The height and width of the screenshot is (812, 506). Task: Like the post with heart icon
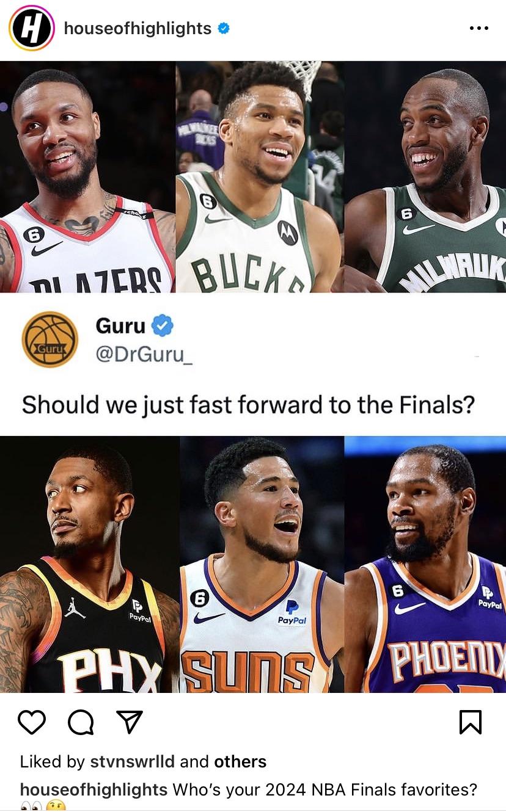point(32,722)
